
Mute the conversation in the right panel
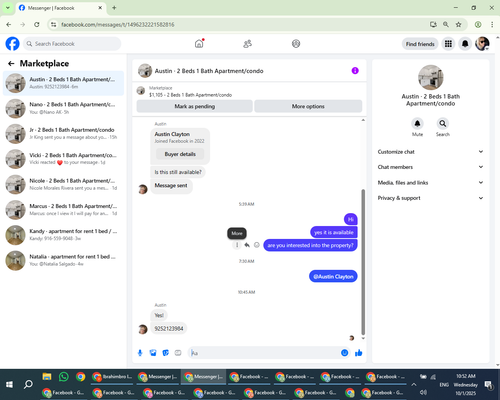click(417, 124)
